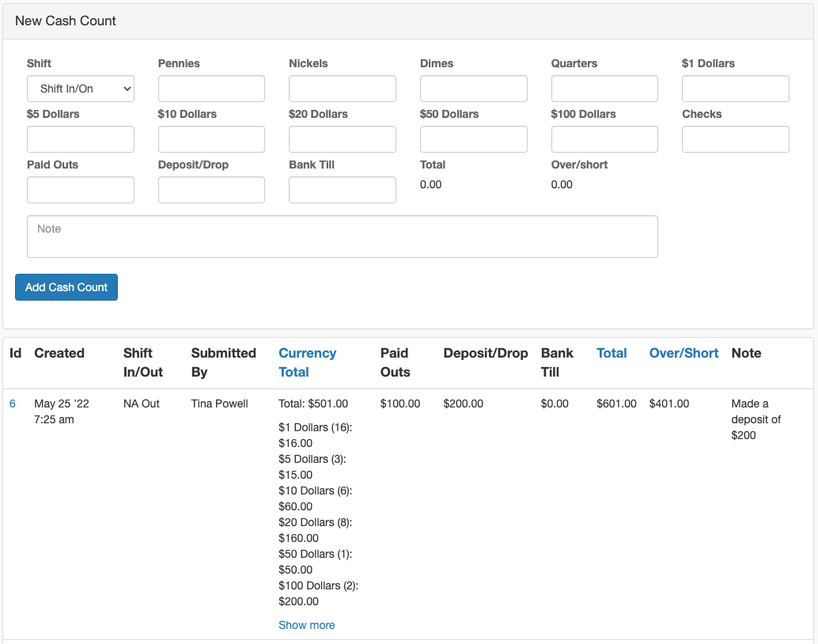Viewport: 818px width, 644px height.
Task: Click the Created column header
Action: (x=59, y=354)
